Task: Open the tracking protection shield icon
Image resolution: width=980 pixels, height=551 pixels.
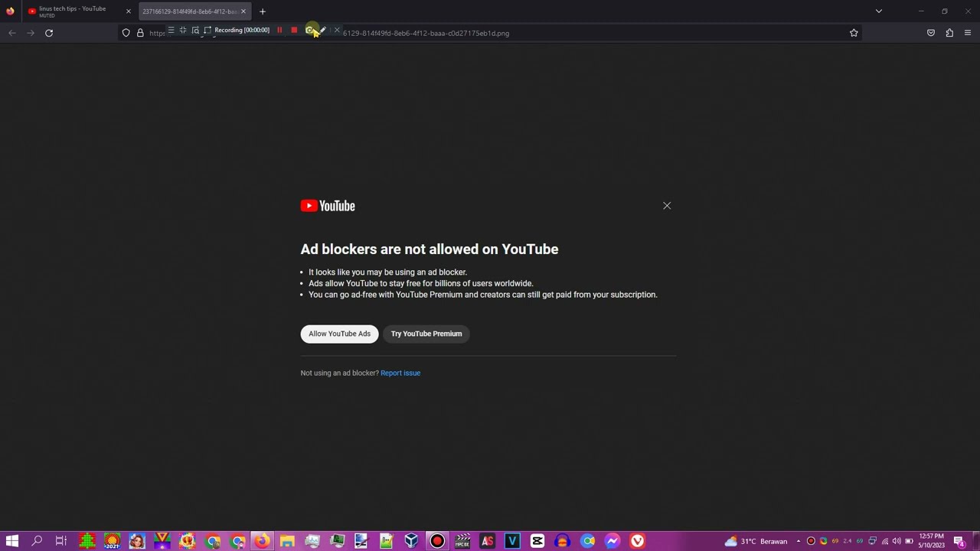Action: click(x=126, y=33)
